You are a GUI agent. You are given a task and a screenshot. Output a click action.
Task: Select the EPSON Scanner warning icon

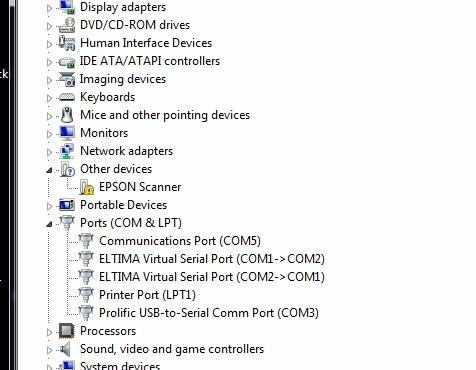pyautogui.click(x=86, y=187)
